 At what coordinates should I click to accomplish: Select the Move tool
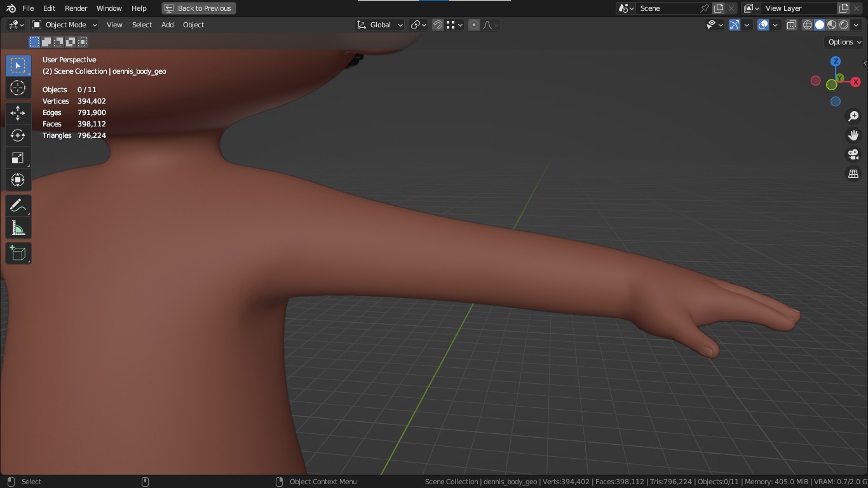click(18, 113)
